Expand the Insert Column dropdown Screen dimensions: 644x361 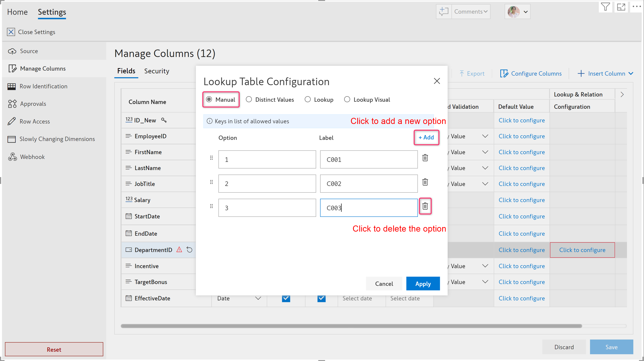631,74
